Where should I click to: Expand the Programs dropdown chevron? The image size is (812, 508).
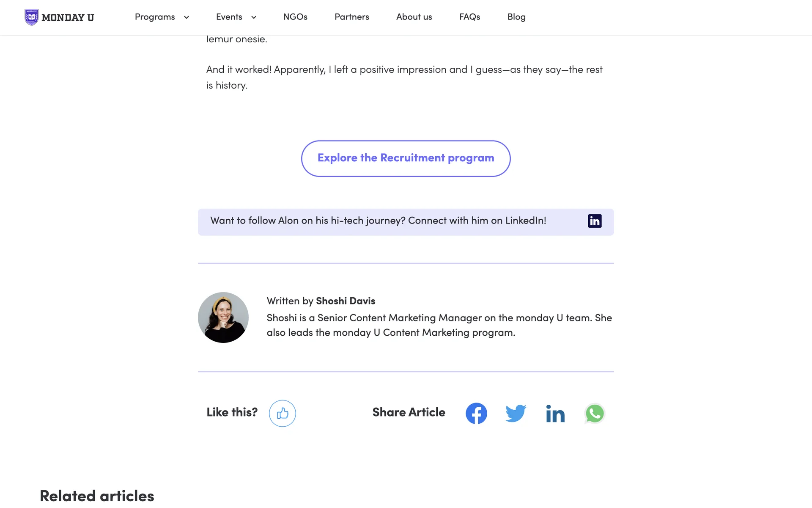[x=187, y=17]
